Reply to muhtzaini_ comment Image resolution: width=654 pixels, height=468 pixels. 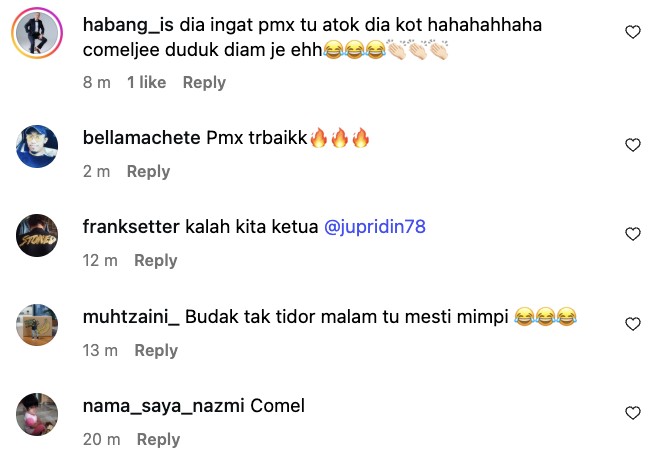click(156, 350)
